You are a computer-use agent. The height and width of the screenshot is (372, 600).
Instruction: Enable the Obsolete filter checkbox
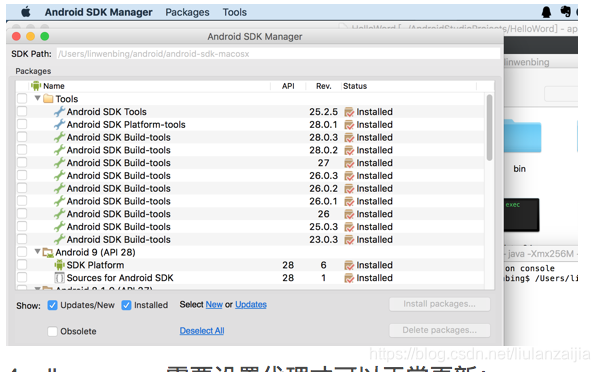coord(52,331)
